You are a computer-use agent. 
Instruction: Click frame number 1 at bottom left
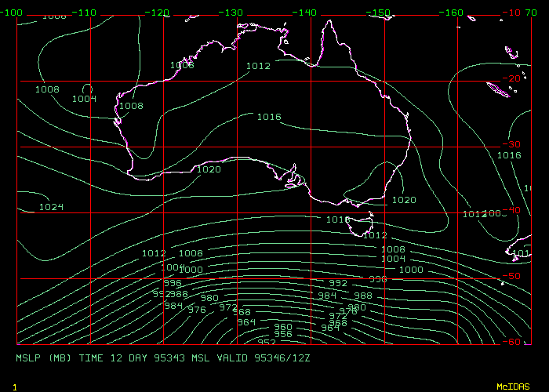14,387
